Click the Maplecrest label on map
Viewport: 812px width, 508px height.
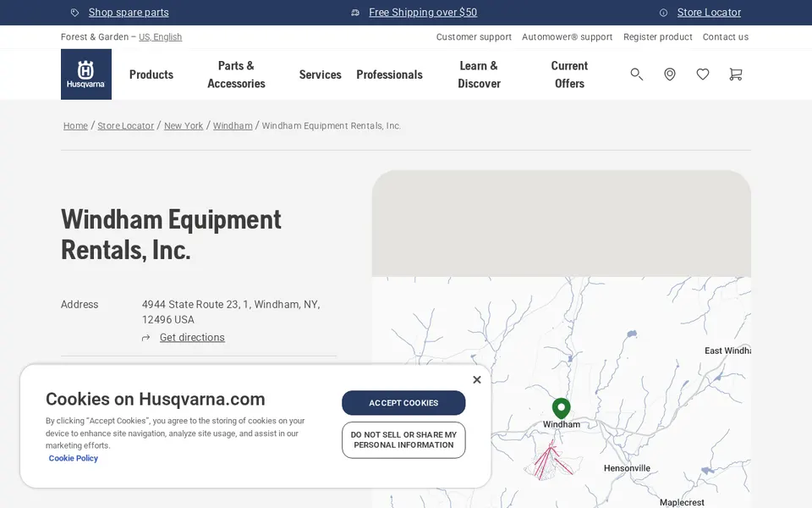[x=682, y=502]
